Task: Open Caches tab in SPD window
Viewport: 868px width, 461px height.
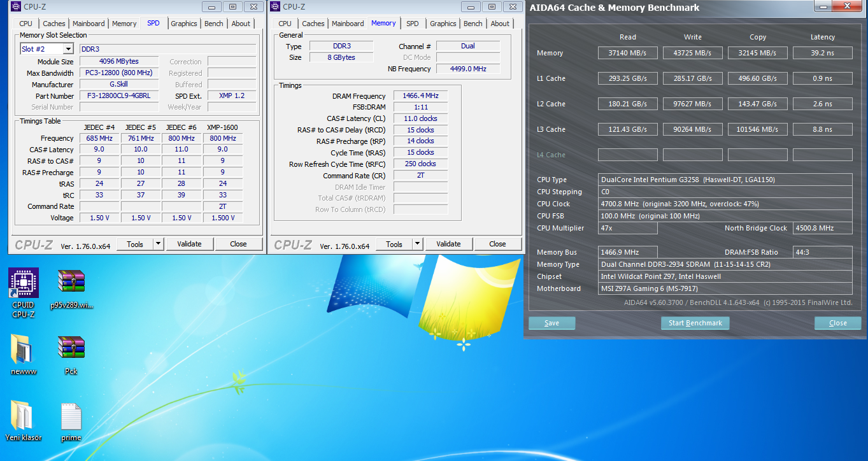Action: click(54, 24)
